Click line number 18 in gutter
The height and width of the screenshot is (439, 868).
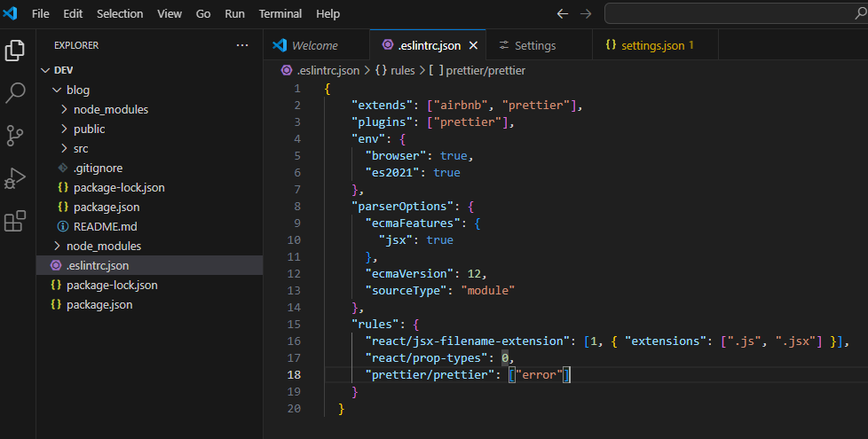point(294,375)
